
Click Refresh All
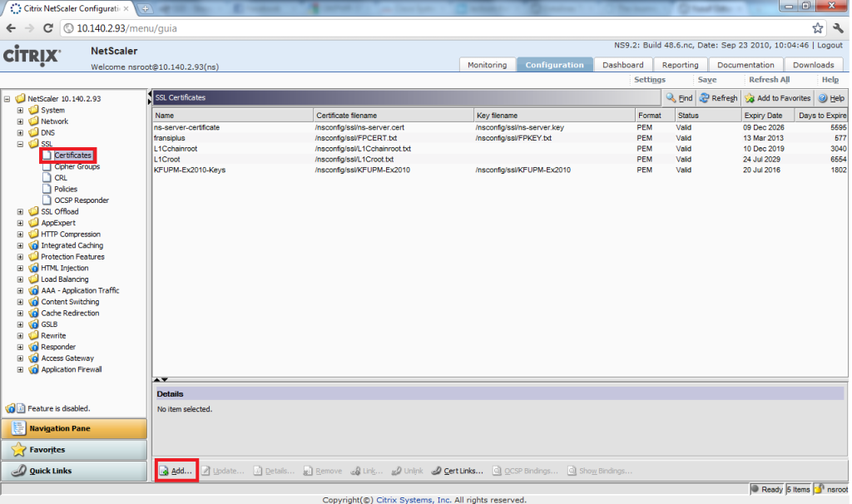769,79
